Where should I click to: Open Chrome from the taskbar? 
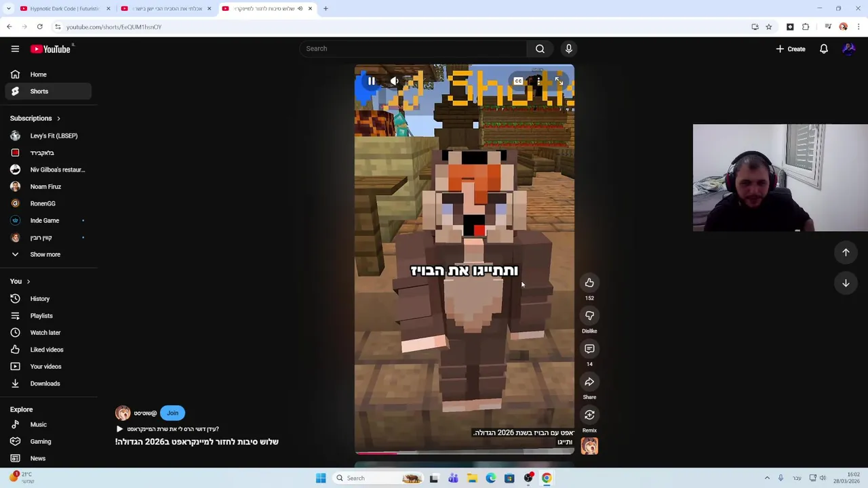(547, 479)
